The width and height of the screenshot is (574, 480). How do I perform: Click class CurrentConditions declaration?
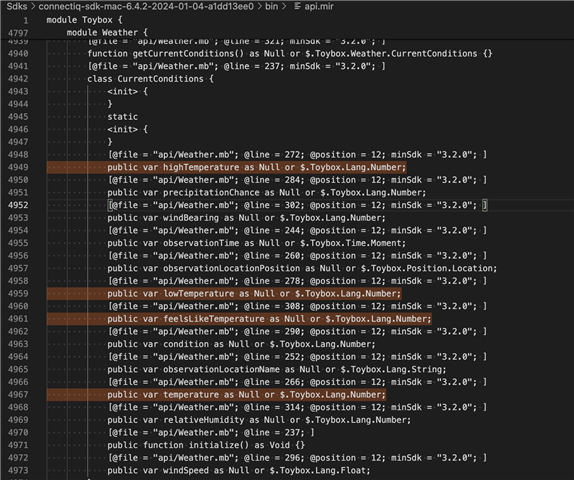click(x=150, y=79)
